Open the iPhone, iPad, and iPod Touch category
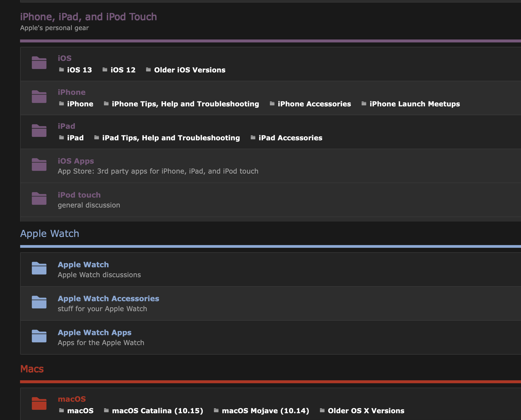The height and width of the screenshot is (420, 521). pos(88,17)
